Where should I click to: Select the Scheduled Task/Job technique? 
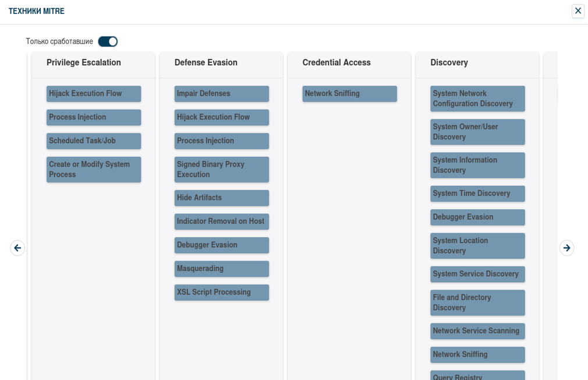coord(94,141)
